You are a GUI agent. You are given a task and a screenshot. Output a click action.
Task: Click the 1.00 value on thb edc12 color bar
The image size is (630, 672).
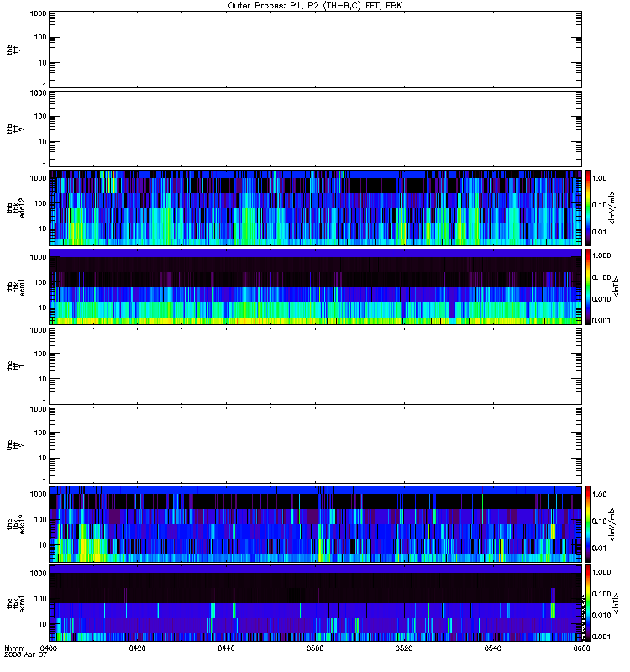pos(600,178)
